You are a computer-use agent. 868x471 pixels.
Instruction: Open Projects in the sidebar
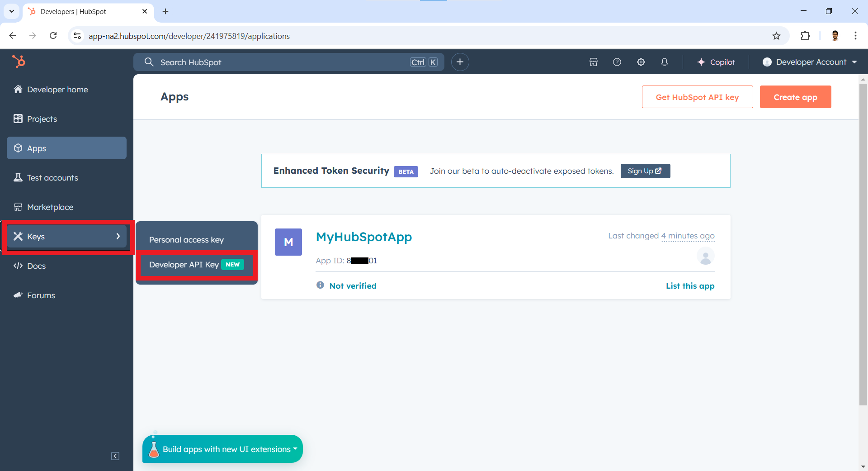tap(66, 119)
